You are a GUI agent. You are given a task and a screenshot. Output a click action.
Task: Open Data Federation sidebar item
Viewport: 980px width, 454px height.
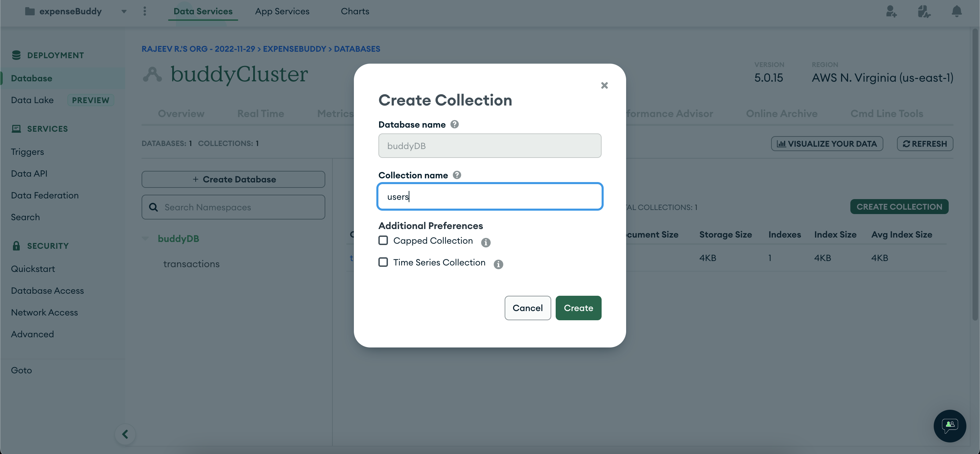45,195
